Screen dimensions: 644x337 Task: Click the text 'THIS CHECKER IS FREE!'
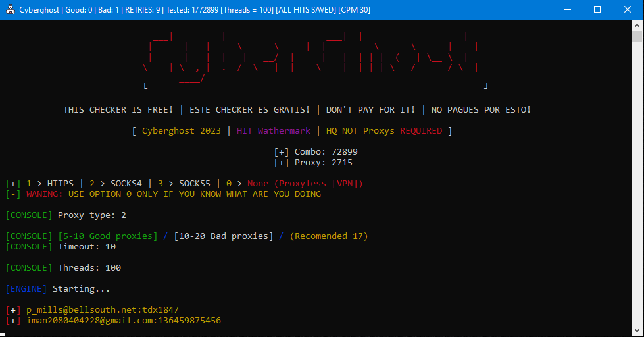tap(118, 110)
